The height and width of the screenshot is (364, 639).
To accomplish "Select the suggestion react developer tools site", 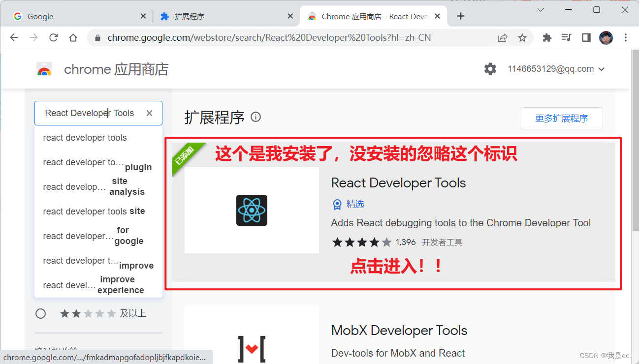I will pyautogui.click(x=94, y=211).
